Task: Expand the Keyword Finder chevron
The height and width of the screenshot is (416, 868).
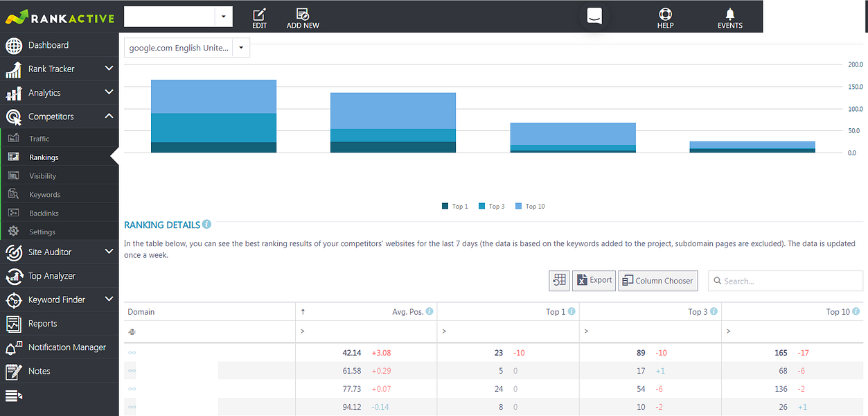Action: click(x=109, y=300)
